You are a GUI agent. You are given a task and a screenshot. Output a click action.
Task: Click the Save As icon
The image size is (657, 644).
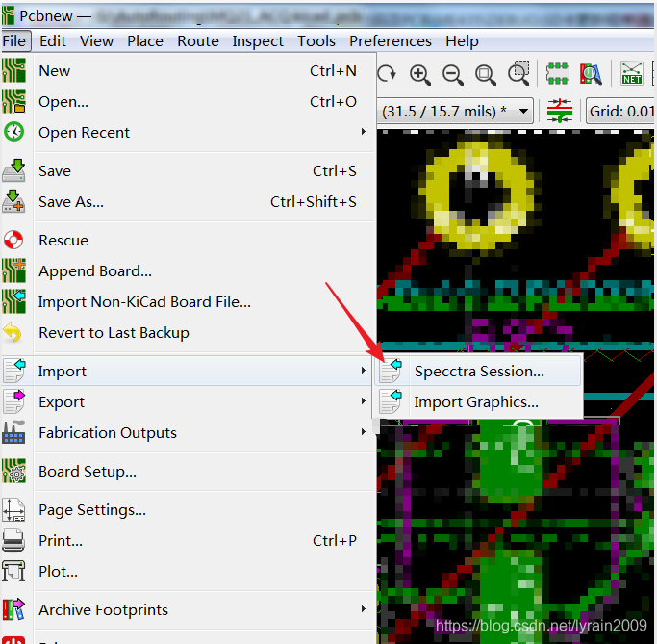13,201
